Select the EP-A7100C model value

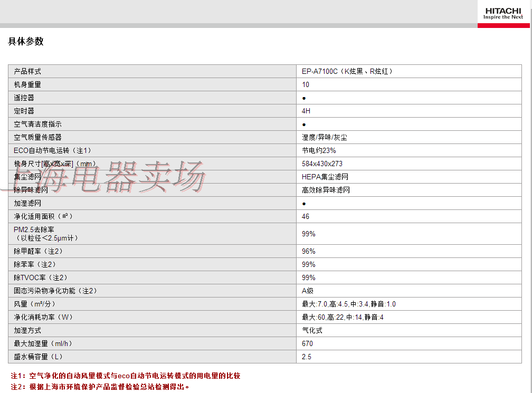pyautogui.click(x=347, y=71)
